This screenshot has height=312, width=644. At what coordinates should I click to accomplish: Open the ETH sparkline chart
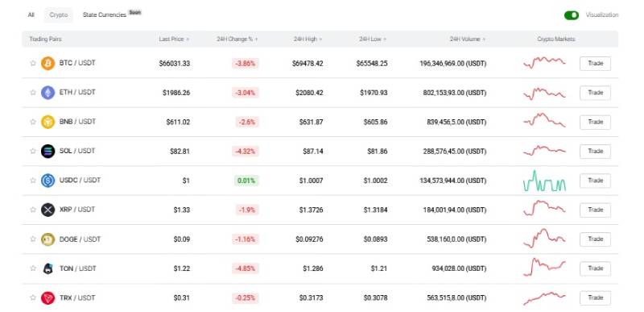tap(545, 93)
